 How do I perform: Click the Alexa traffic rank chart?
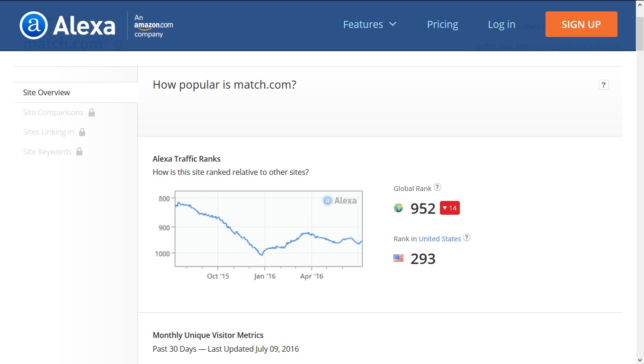coord(268,228)
